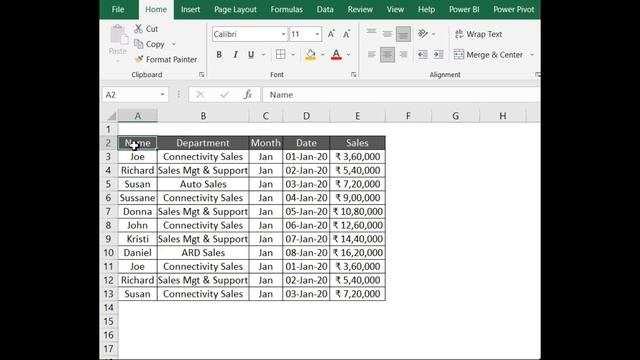Apply borders using the Borders icon

[280, 54]
